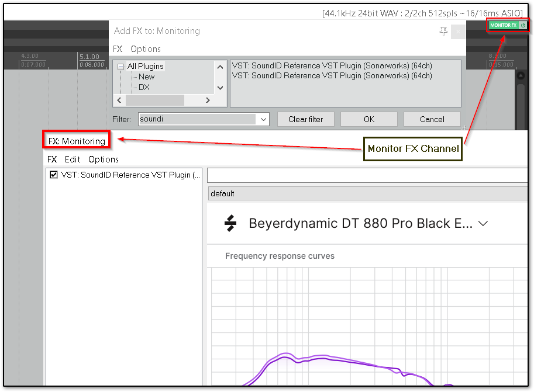
Task: Click the plugin tree scroll-down arrow
Action: (x=221, y=88)
